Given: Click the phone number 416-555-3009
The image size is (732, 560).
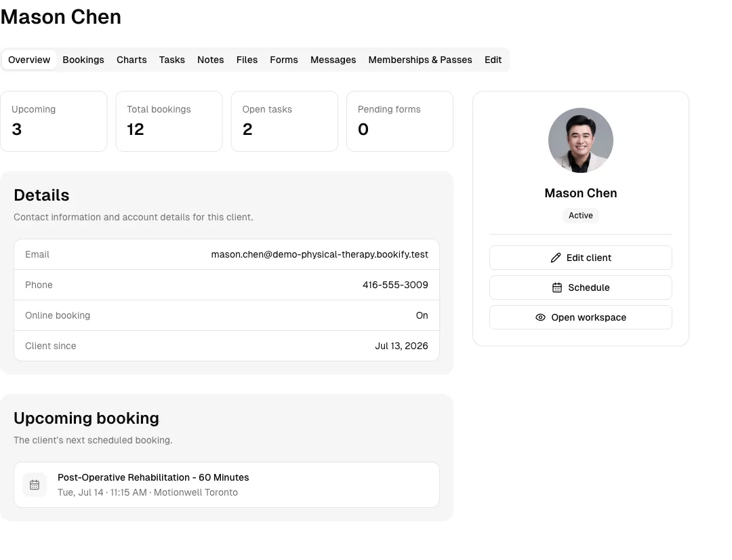Looking at the screenshot, I should [395, 285].
